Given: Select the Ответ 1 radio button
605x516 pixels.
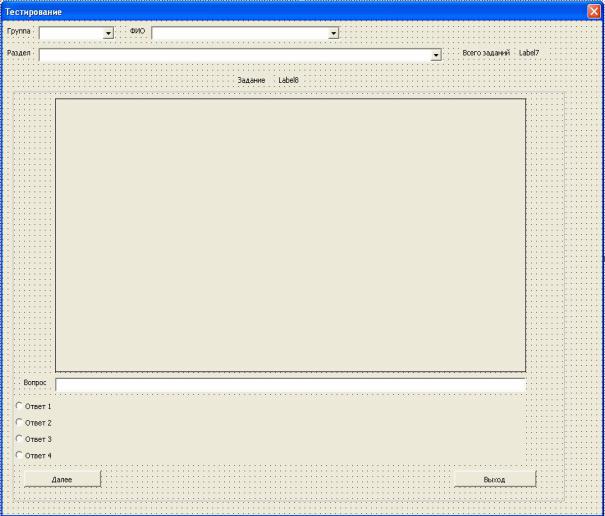Looking at the screenshot, I should [20, 406].
